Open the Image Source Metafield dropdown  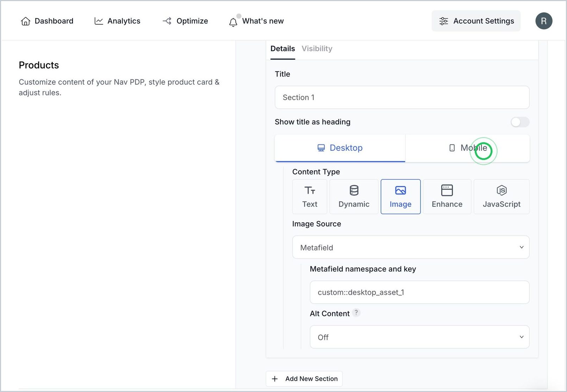[x=411, y=247]
